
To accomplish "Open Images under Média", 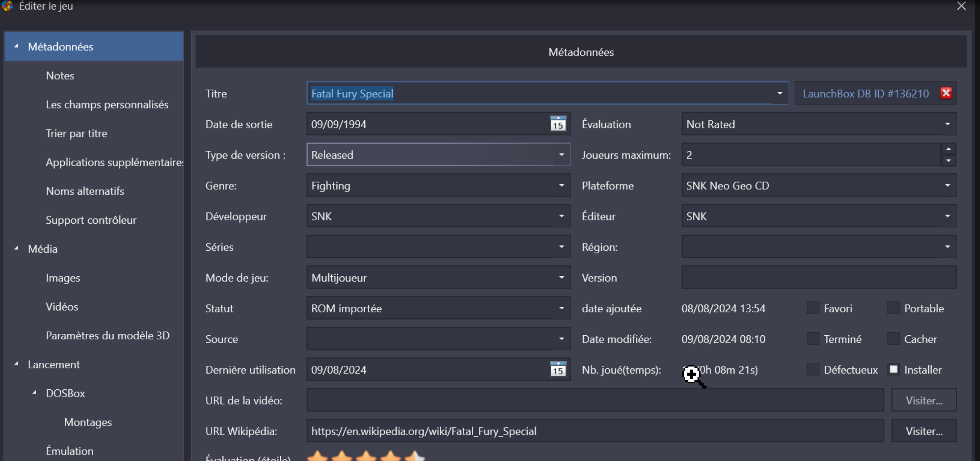I will click(x=63, y=278).
